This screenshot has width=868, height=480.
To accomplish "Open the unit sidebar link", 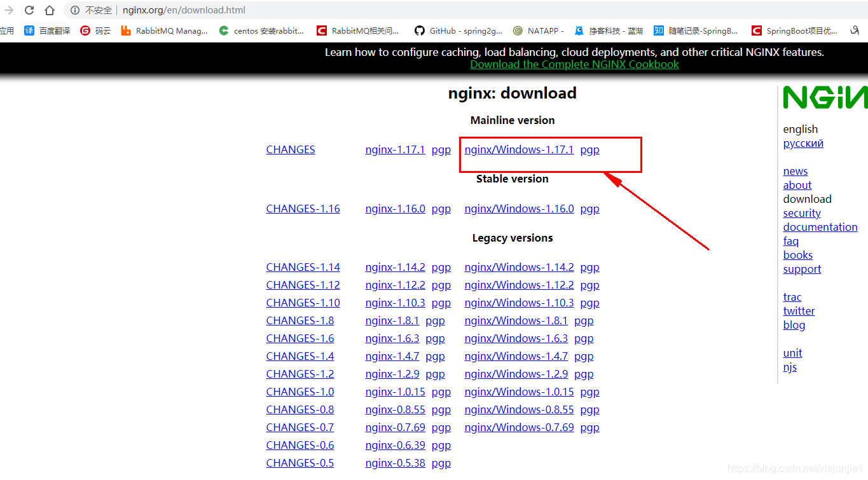I will coord(792,353).
